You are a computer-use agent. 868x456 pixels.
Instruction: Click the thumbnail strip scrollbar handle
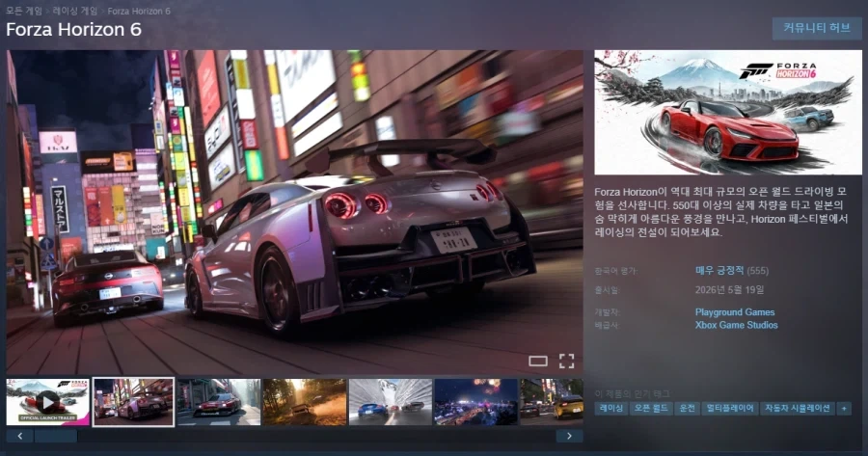point(56,436)
